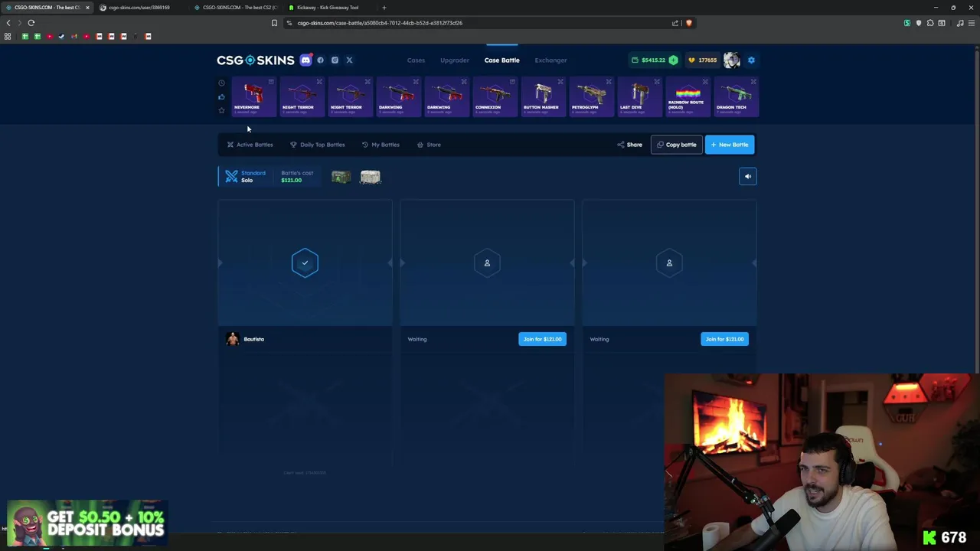Open the music note playlist icon
The height and width of the screenshot is (551, 980).
[x=960, y=23]
